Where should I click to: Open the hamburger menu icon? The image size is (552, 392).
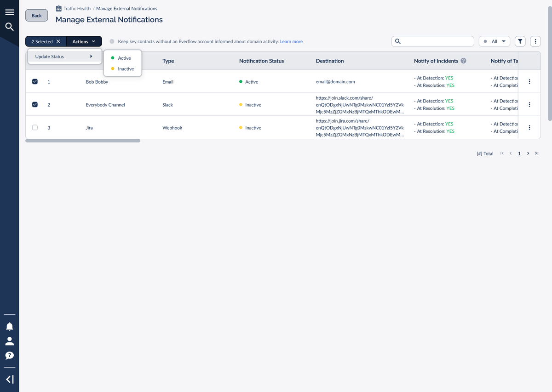coord(9,12)
